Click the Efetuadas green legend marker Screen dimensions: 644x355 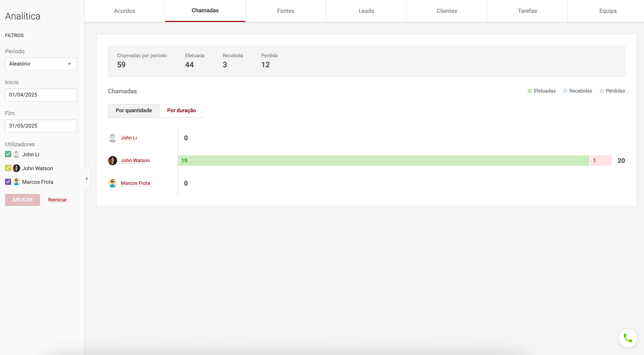point(529,91)
